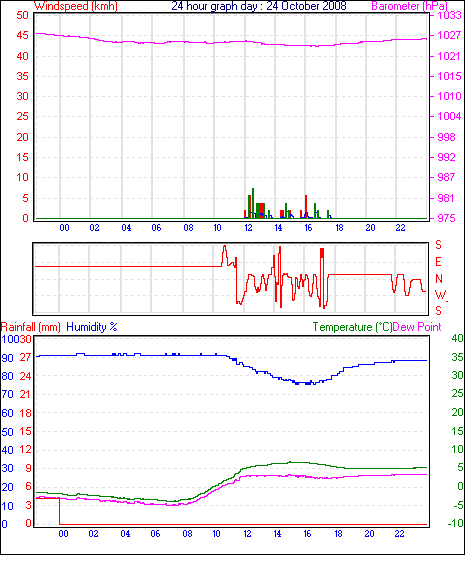Click the red wind bar near hour 16
This screenshot has width=466, height=563.
(306, 206)
